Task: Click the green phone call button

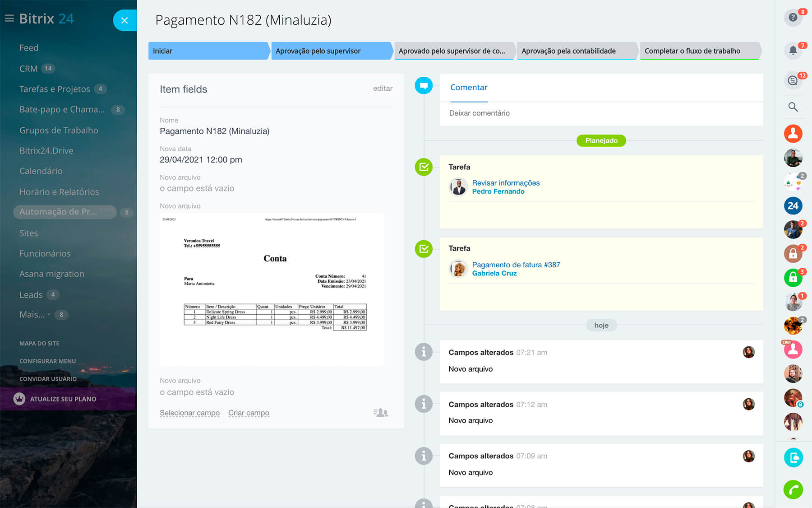Action: point(793,489)
